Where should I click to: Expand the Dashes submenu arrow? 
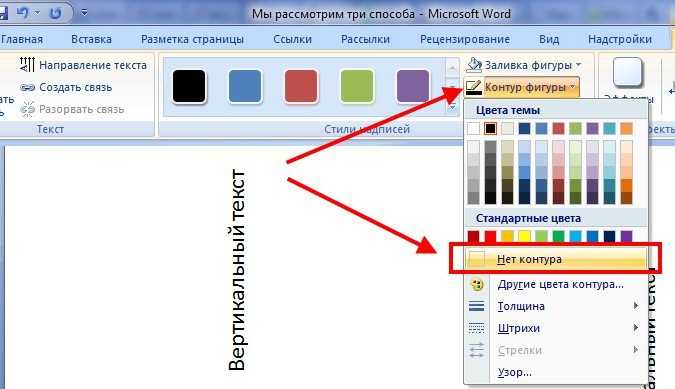click(x=636, y=328)
